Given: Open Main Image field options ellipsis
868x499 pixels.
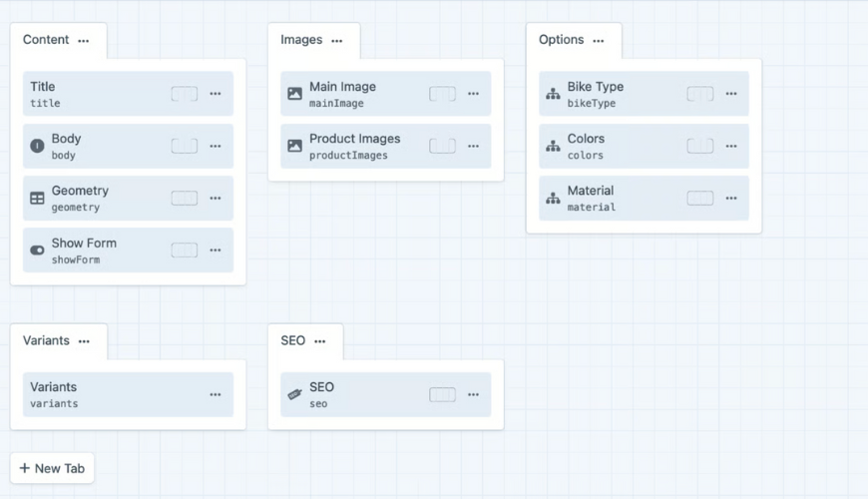Looking at the screenshot, I should pyautogui.click(x=473, y=94).
